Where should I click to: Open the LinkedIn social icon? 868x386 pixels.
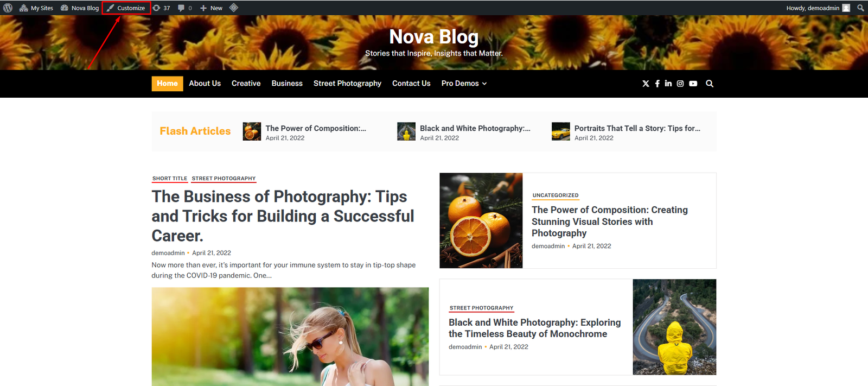point(668,84)
